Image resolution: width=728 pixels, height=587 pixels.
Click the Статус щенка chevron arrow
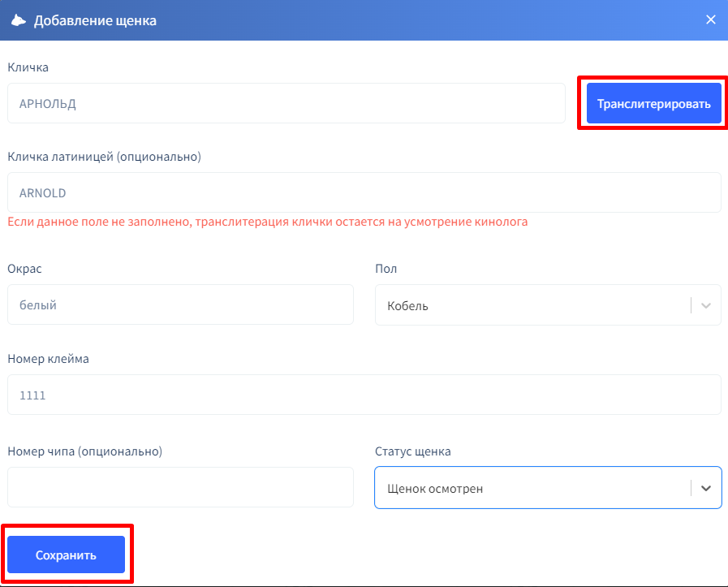[705, 489]
